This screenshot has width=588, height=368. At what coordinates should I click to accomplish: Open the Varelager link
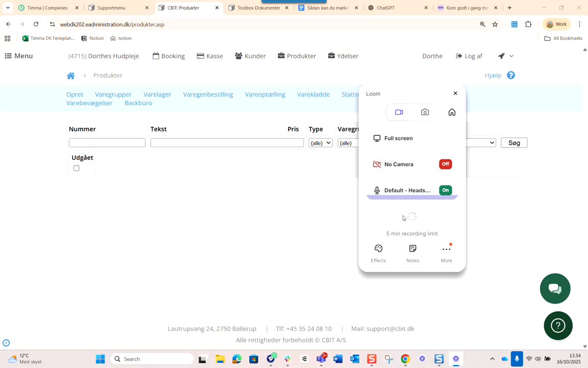157,94
